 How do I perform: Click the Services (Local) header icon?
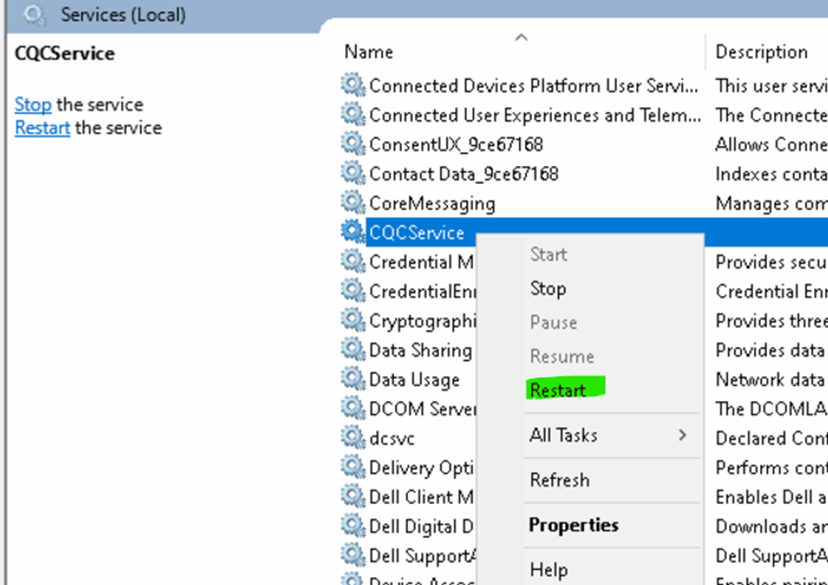pyautogui.click(x=34, y=15)
